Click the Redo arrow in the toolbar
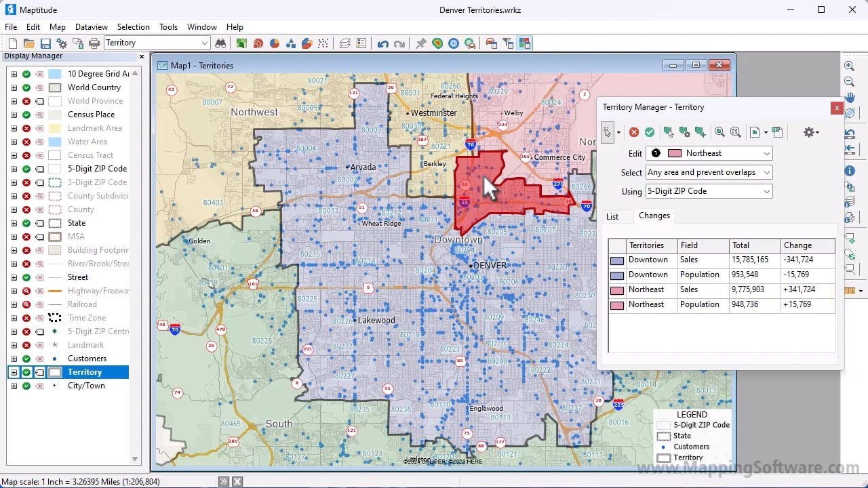The width and height of the screenshot is (868, 488). [x=399, y=43]
